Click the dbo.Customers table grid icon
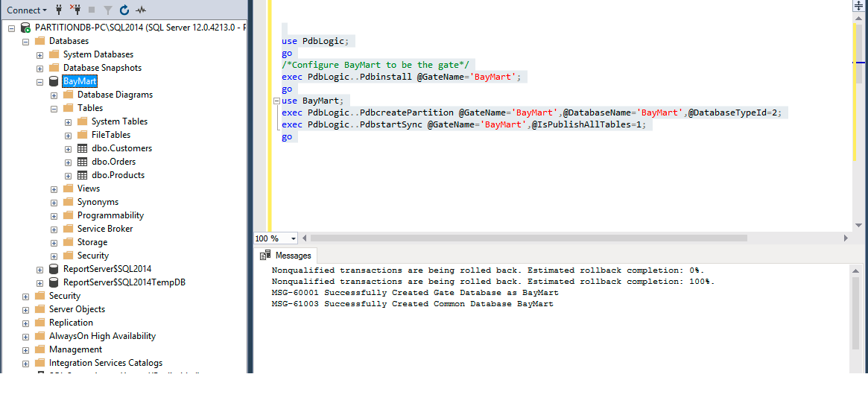The width and height of the screenshot is (868, 415). coord(82,148)
